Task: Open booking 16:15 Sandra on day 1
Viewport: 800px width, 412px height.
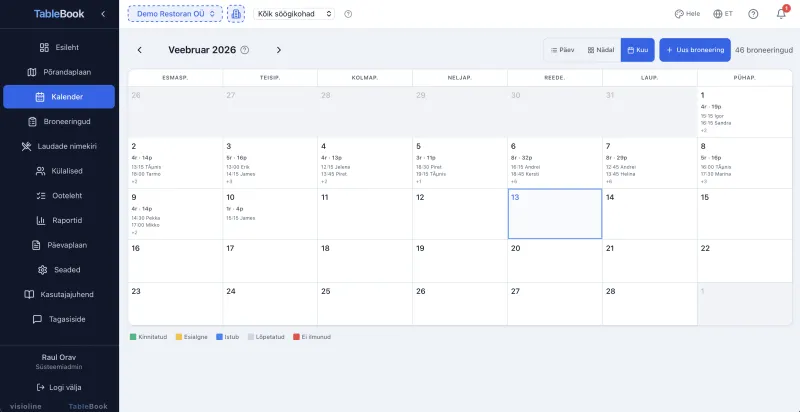Action: tap(716, 123)
